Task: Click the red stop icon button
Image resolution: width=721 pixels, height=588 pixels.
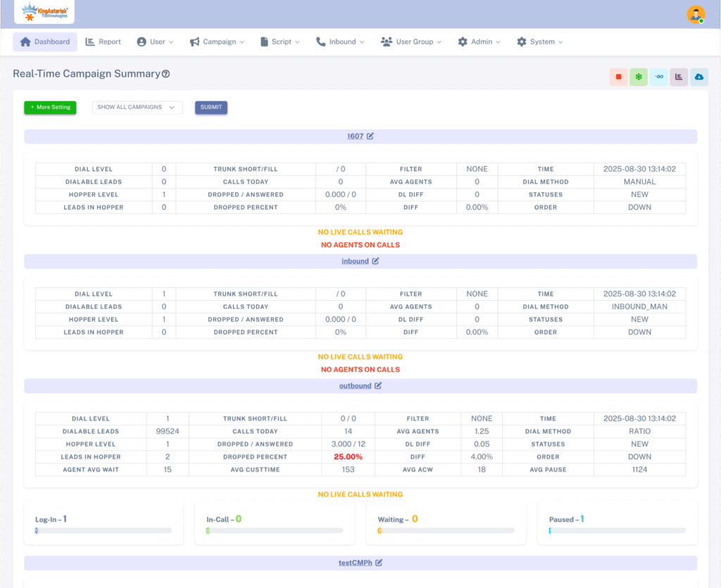Action: pyautogui.click(x=618, y=77)
